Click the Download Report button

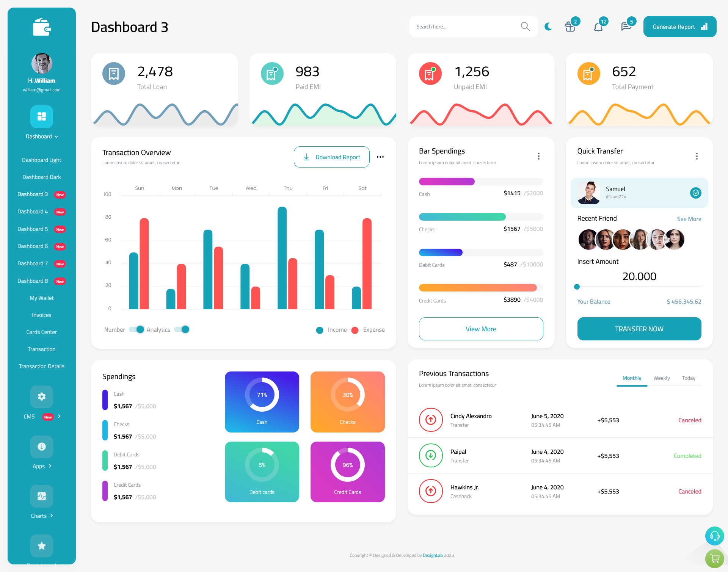[331, 157]
